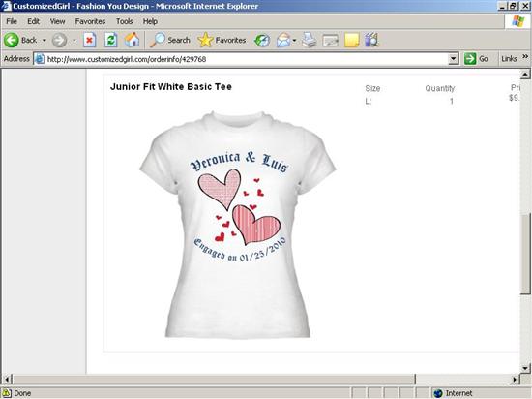Click the size value L

tap(368, 101)
